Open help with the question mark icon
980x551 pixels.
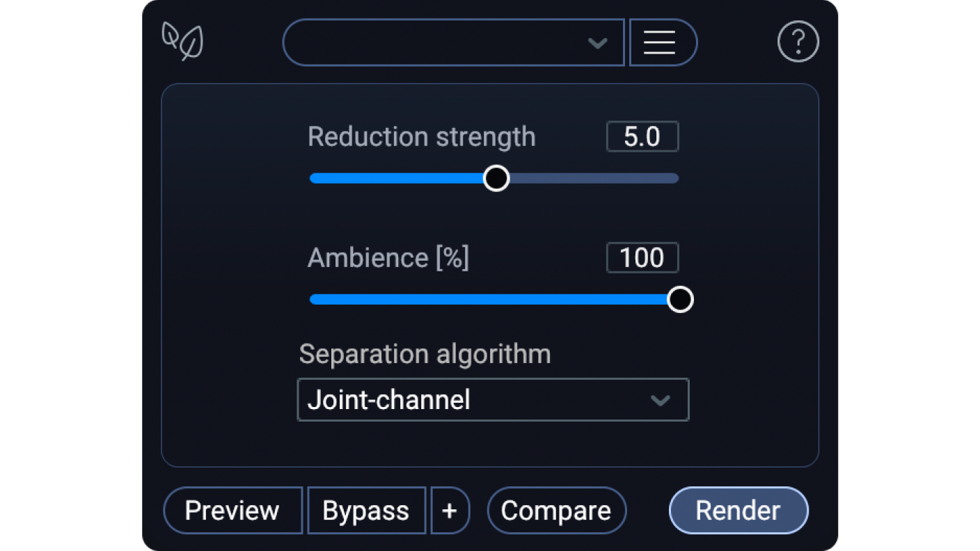[798, 42]
